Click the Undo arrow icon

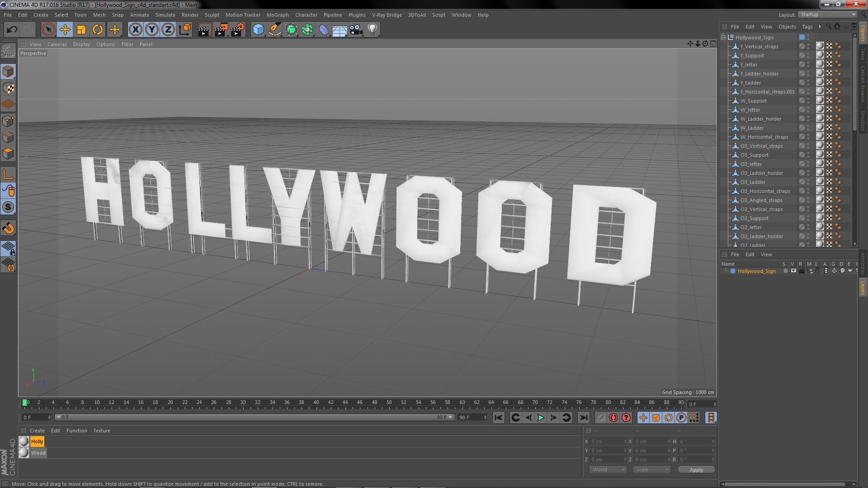point(12,30)
